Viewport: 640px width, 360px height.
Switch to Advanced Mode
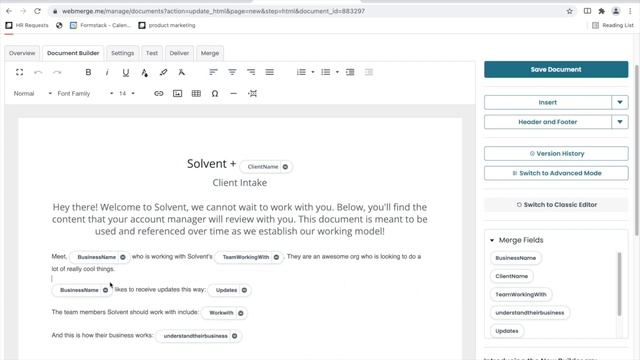click(x=556, y=173)
